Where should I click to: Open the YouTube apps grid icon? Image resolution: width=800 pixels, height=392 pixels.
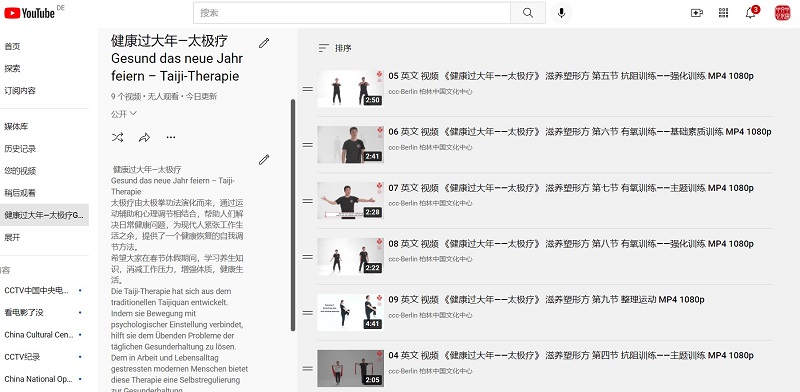(x=723, y=13)
